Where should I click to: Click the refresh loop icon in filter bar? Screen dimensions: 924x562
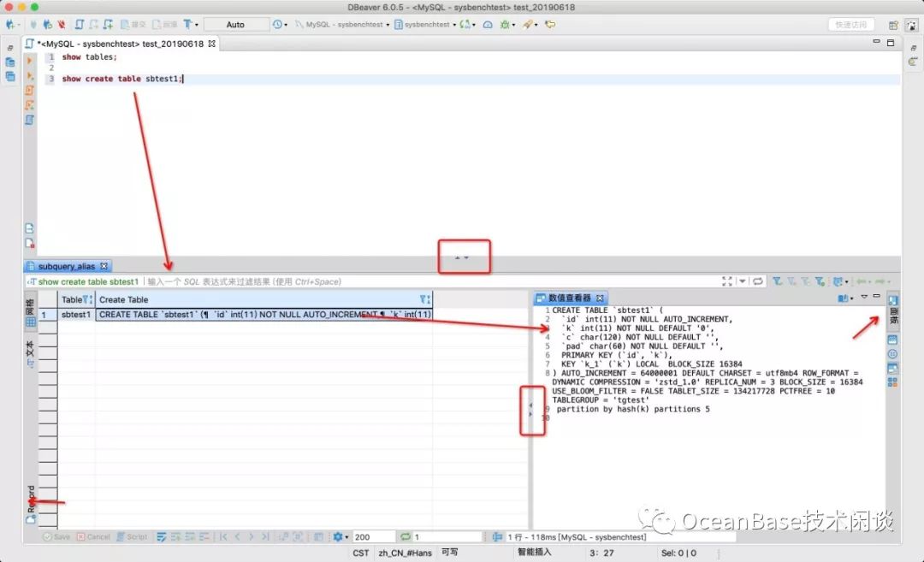758,281
